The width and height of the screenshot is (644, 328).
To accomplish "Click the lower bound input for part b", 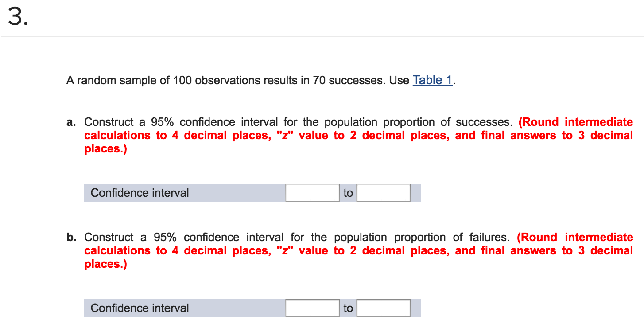I will [312, 308].
